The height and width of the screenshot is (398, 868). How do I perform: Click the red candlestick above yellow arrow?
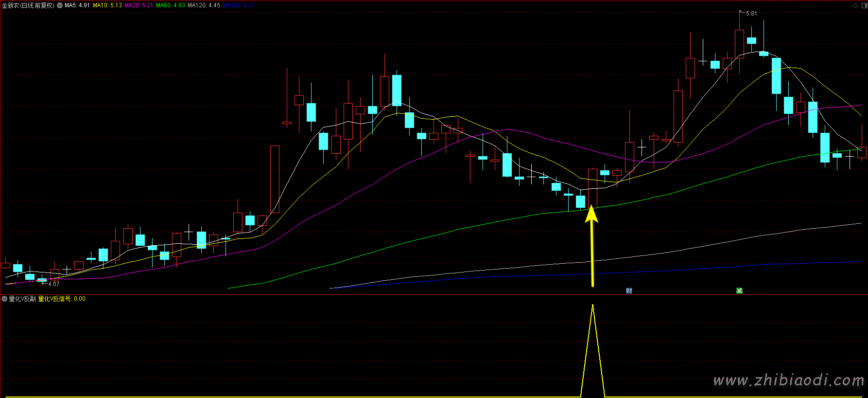[x=592, y=187]
